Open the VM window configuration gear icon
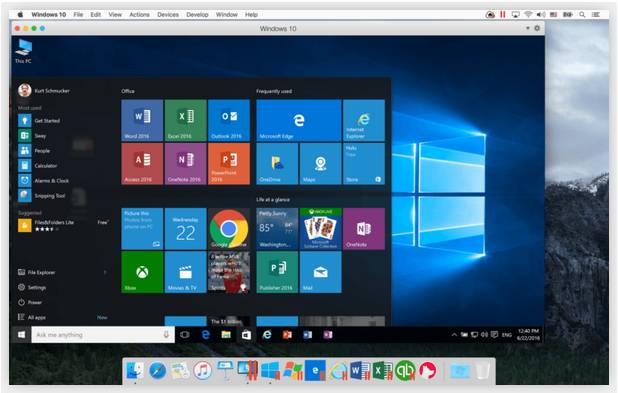 point(537,28)
